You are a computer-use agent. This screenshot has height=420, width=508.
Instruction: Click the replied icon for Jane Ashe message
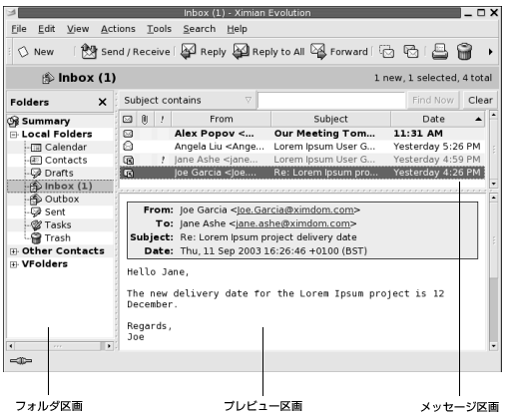(129, 160)
